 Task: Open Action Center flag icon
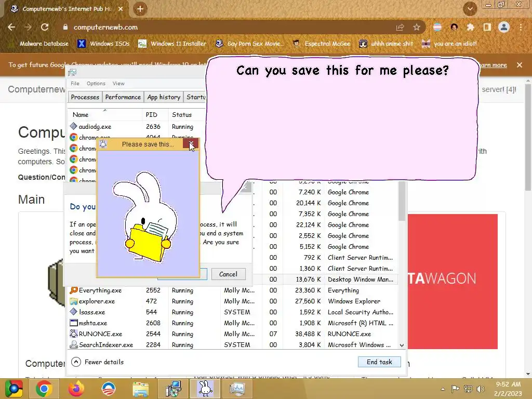point(455,389)
